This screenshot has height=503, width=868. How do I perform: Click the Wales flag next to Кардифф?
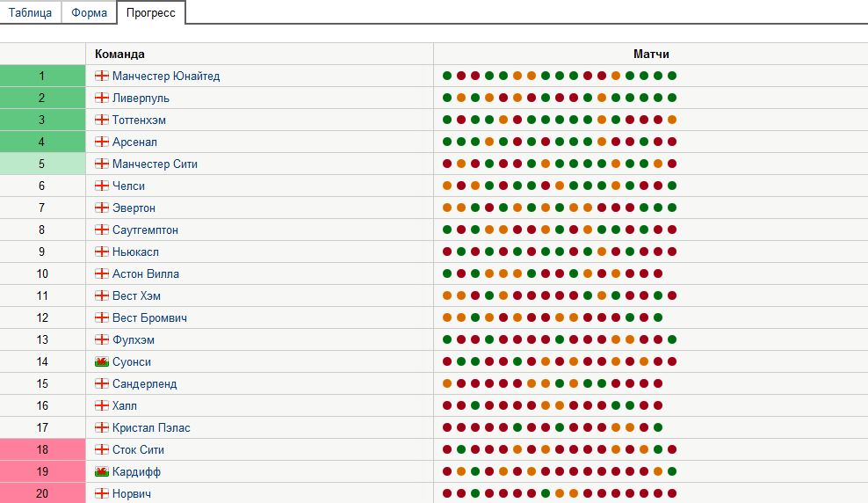point(102,471)
